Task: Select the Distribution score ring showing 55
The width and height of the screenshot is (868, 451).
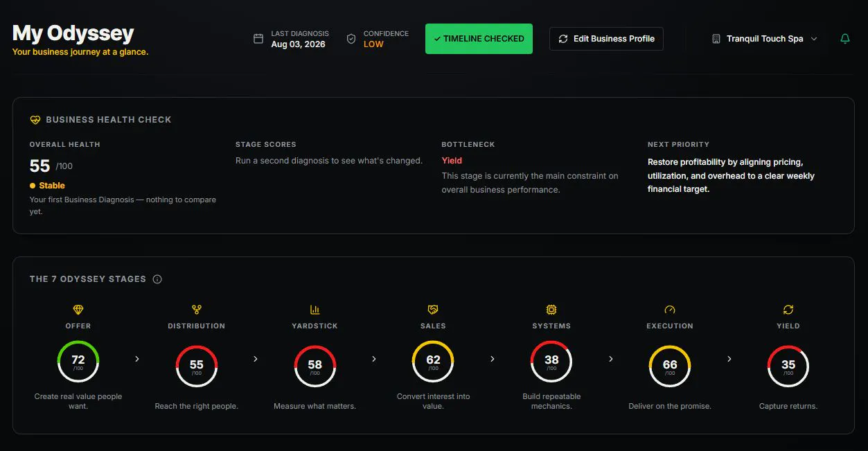Action: [x=197, y=366]
